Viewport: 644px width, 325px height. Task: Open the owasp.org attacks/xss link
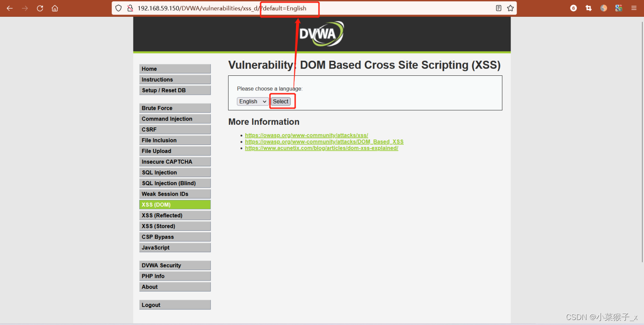pyautogui.click(x=306, y=135)
